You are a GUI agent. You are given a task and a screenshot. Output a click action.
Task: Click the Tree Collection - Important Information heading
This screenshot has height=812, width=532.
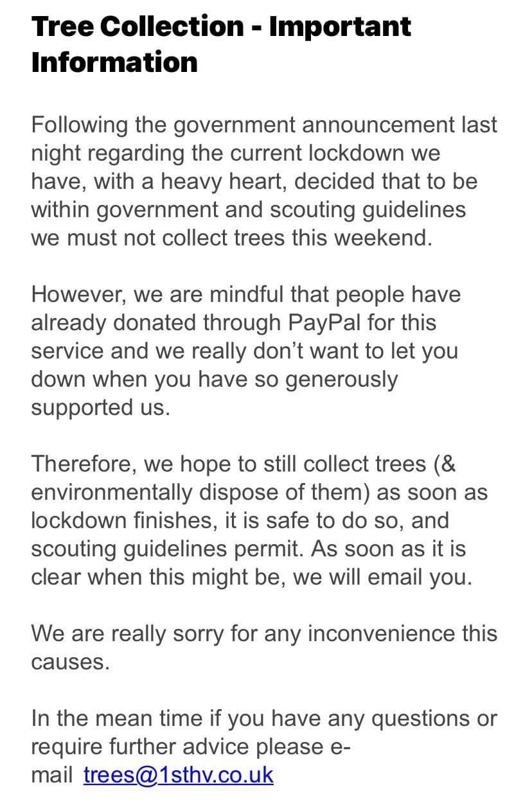coord(221,44)
